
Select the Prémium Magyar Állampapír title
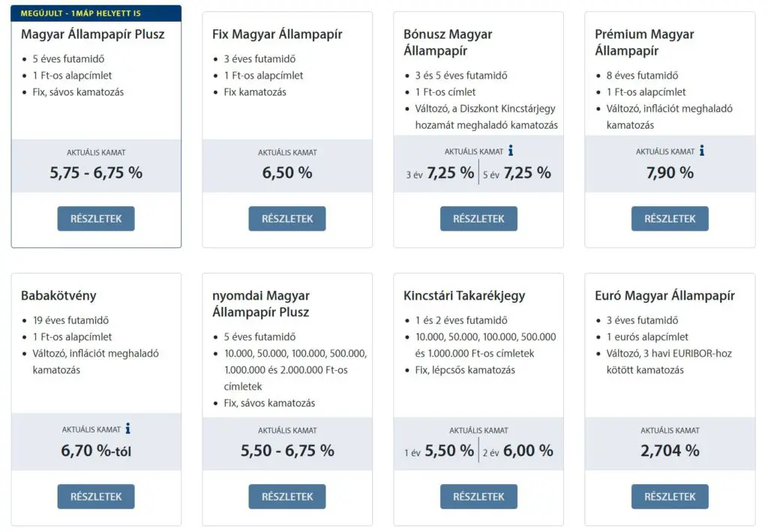[644, 43]
